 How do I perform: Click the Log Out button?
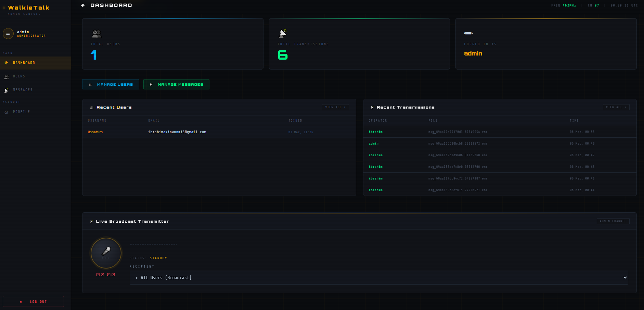pyautogui.click(x=33, y=301)
